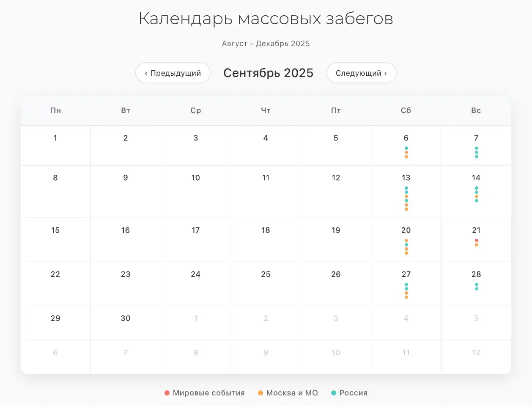The image size is (532, 409).
Task: Toggle the Москва и МО legend filter
Action: pos(288,393)
